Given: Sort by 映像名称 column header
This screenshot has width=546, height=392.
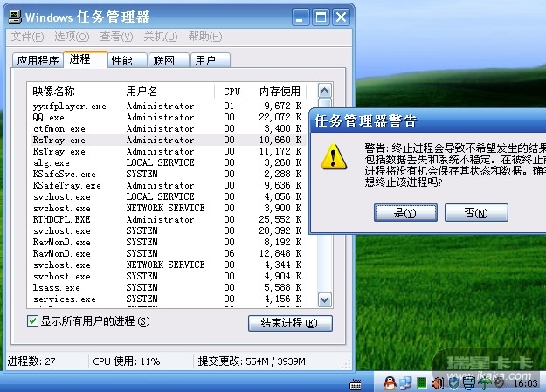Looking at the screenshot, I should coord(74,91).
